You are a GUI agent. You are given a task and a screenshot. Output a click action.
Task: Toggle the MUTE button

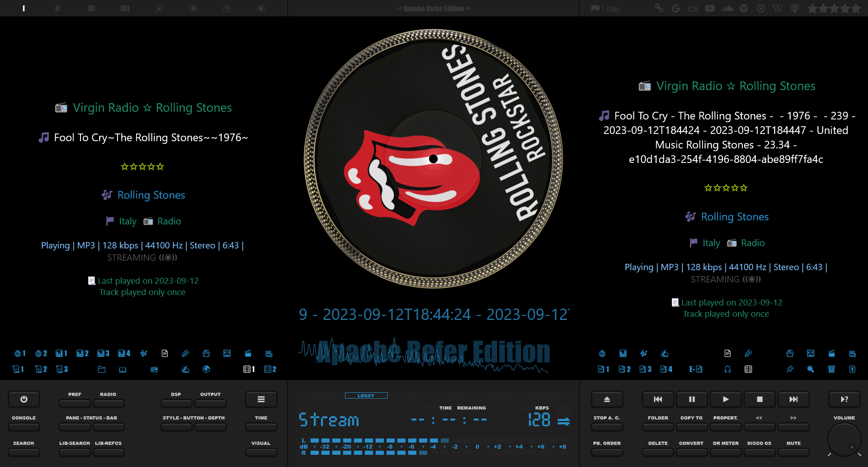(793, 452)
